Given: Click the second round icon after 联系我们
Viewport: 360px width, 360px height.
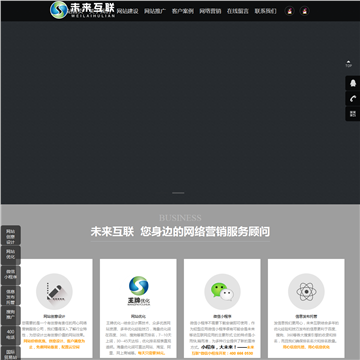Looking at the screenshot, I should coord(304,11).
